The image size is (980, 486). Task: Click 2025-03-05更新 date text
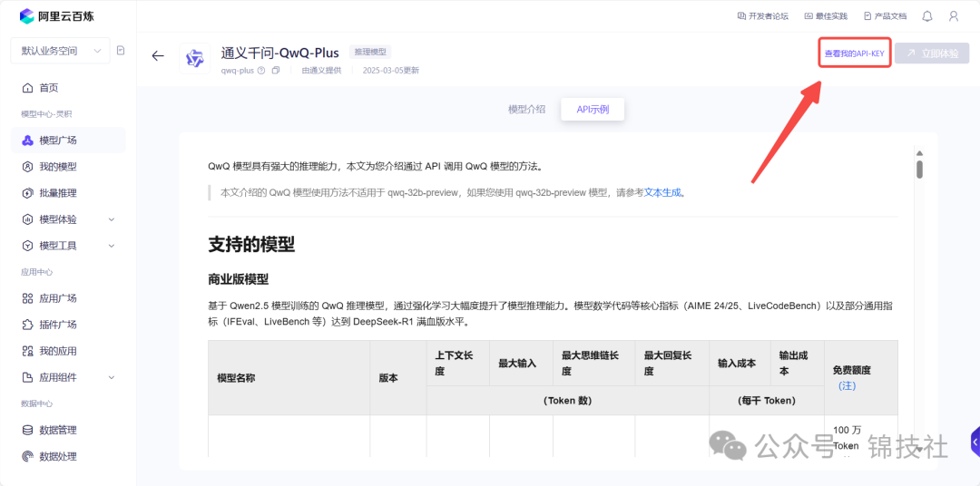pyautogui.click(x=390, y=71)
